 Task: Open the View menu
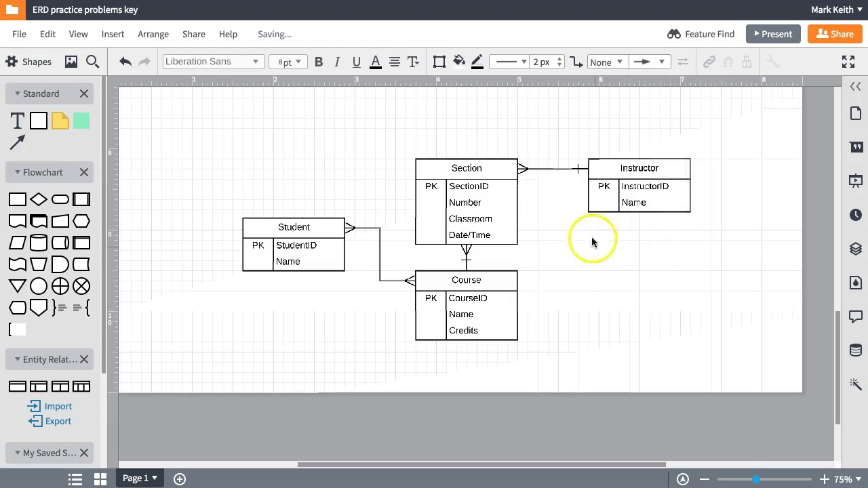coord(78,34)
